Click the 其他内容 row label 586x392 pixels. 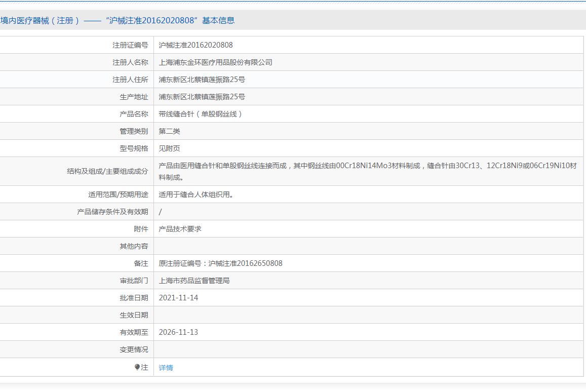(134, 246)
